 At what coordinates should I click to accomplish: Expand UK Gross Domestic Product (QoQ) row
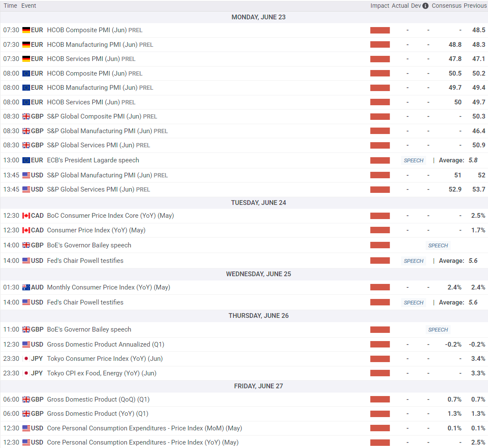coord(244,399)
